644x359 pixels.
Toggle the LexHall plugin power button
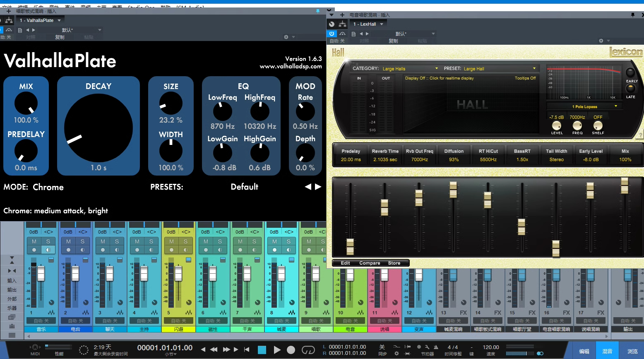click(332, 34)
